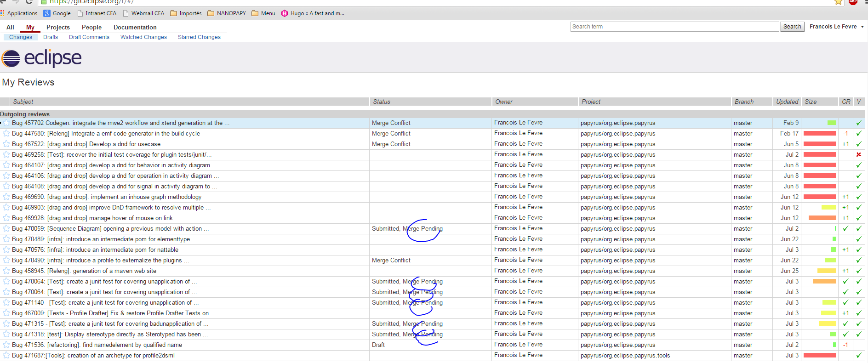Toggle star on Bug 464107 change
868x363 pixels.
point(6,165)
